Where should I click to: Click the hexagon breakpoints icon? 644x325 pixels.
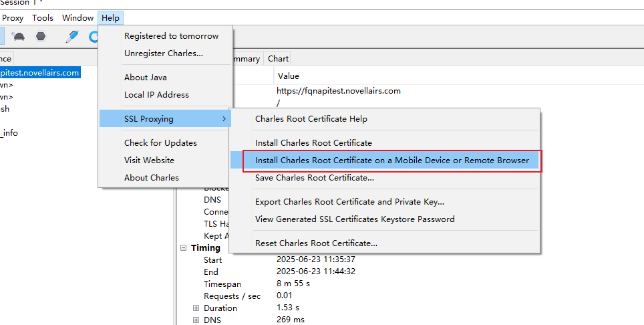[x=41, y=37]
